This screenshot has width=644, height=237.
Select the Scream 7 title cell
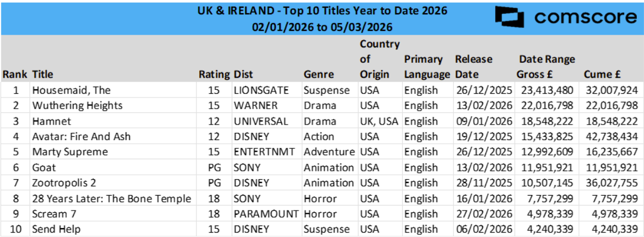54,214
